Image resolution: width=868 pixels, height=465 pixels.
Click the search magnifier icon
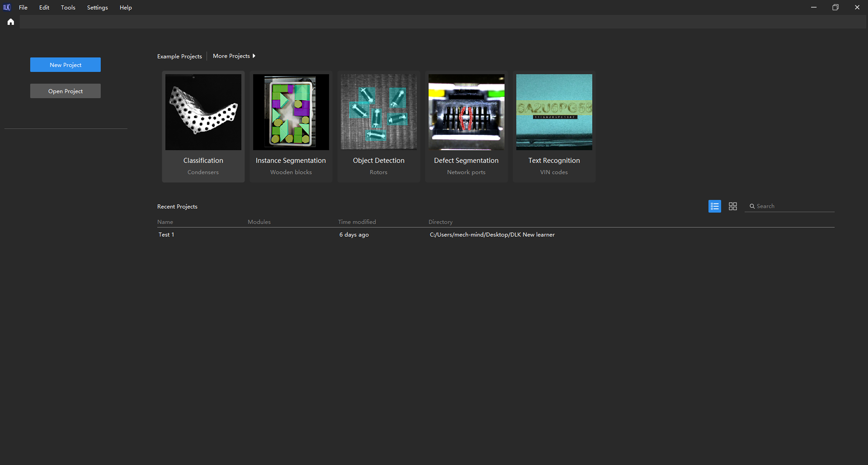pyautogui.click(x=752, y=206)
